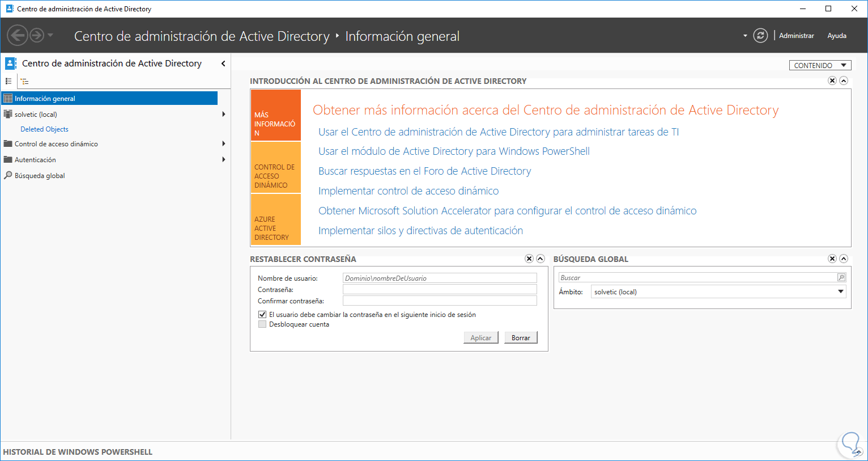The image size is (868, 461).
Task: Click the headline about obtaining more information
Action: coord(546,110)
